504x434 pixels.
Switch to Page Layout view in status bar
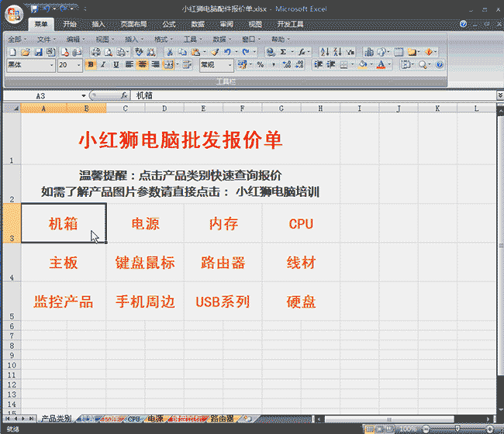pos(380,429)
